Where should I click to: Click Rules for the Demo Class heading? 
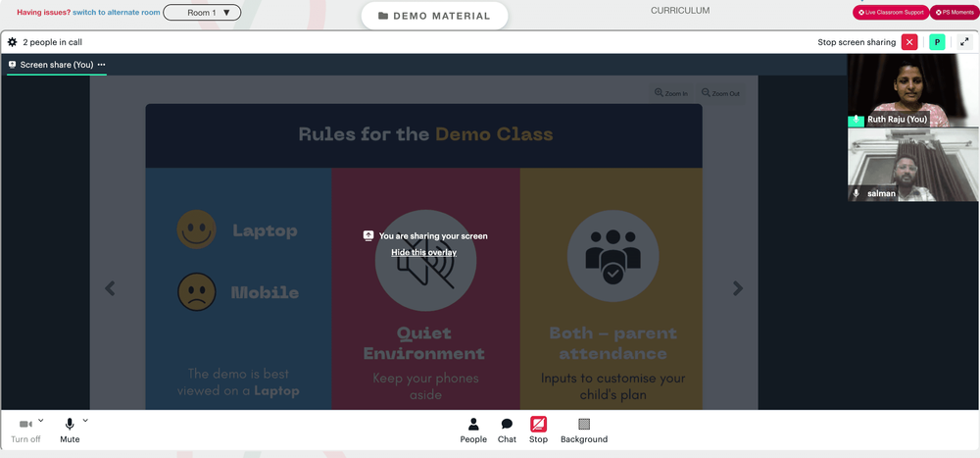pyautogui.click(x=425, y=134)
